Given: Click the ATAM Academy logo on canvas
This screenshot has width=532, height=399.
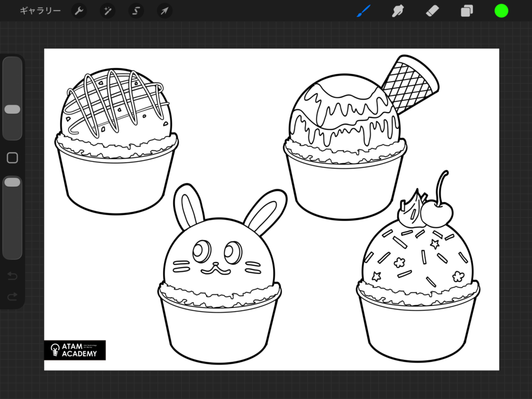Looking at the screenshot, I should [x=75, y=350].
